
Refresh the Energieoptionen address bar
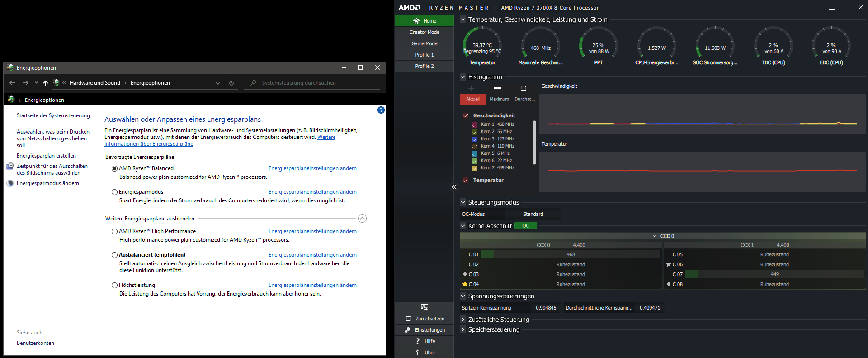pyautogui.click(x=231, y=83)
